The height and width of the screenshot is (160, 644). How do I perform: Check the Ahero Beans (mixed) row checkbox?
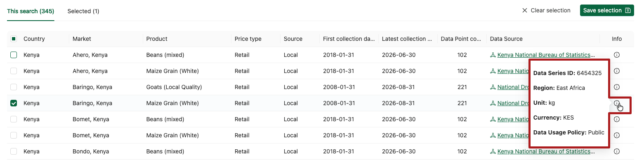(14, 55)
